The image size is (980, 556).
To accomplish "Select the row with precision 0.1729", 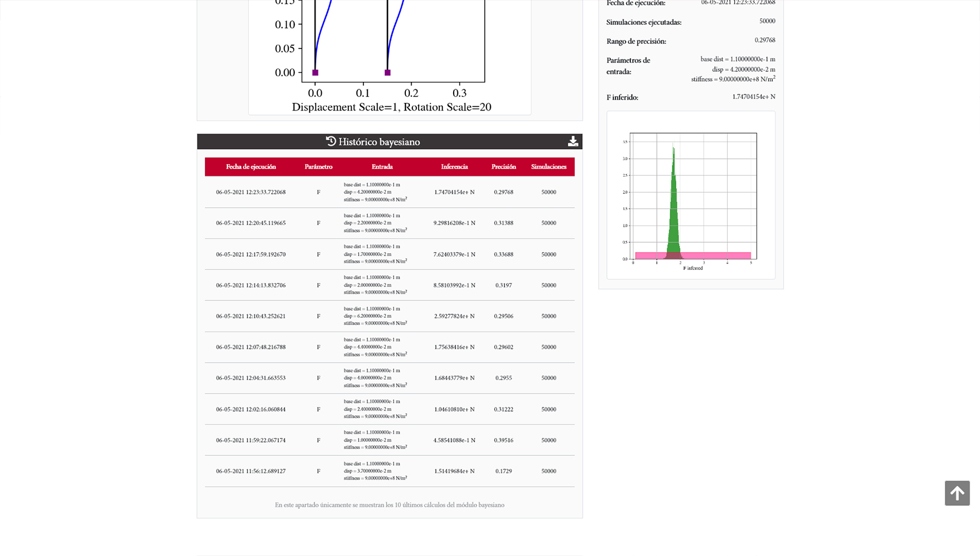I will (389, 471).
